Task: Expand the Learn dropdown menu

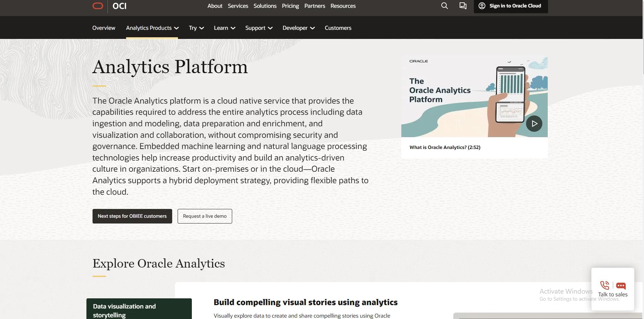Action: [x=224, y=28]
